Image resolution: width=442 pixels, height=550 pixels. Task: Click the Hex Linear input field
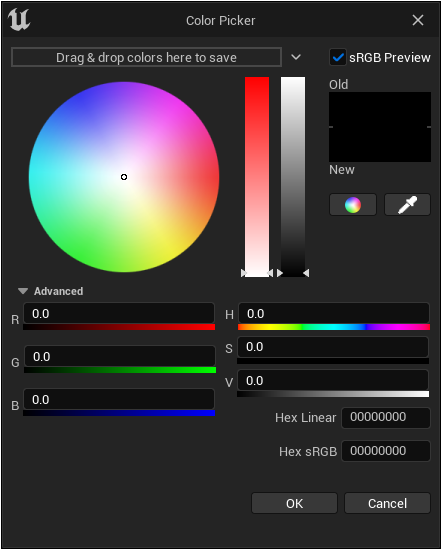point(386,417)
